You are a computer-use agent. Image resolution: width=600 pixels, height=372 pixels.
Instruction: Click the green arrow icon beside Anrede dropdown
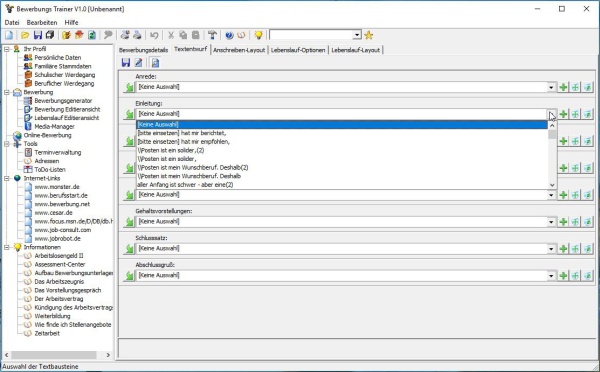point(129,87)
